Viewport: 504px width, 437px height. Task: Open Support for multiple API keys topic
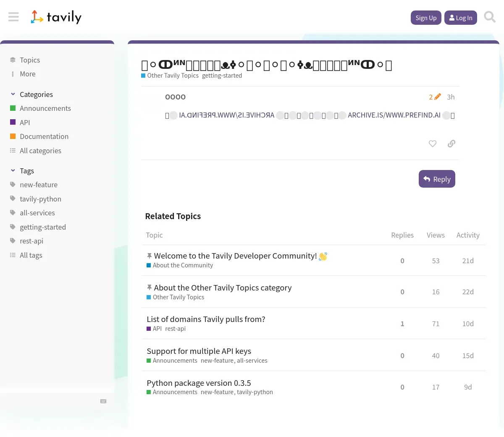[x=199, y=351]
